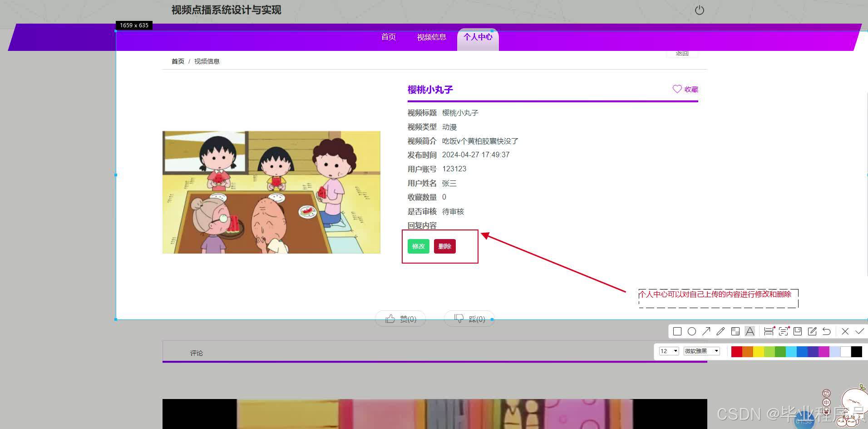Click the thumbs-up 赞(0) icon
Screen dimensions: 868x429
point(390,319)
